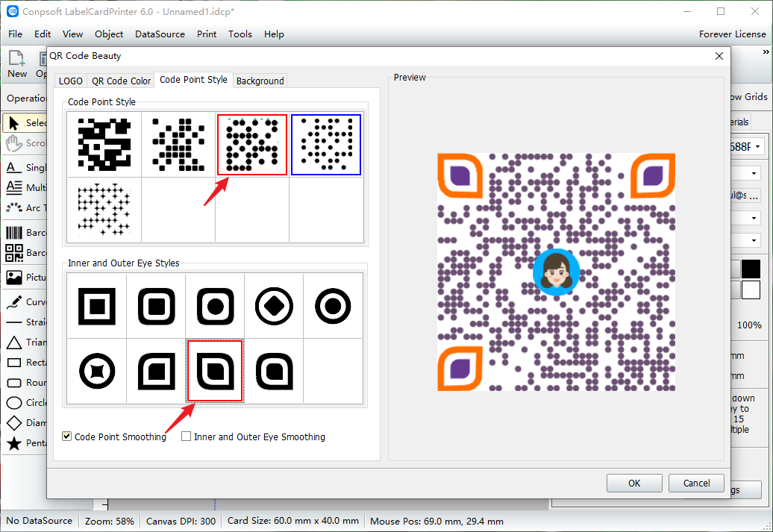The image size is (773, 532).
Task: Pick the QR Barcode tool
Action: point(25,252)
